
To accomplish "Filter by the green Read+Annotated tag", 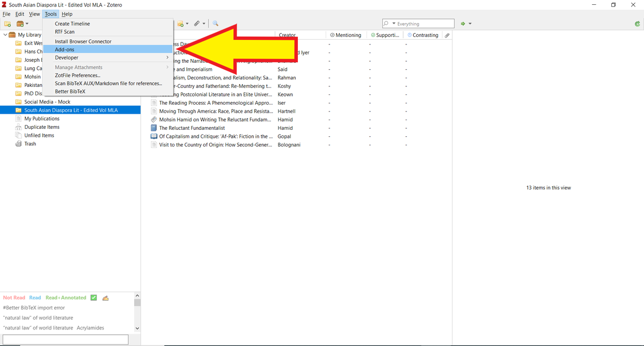I will click(65, 298).
